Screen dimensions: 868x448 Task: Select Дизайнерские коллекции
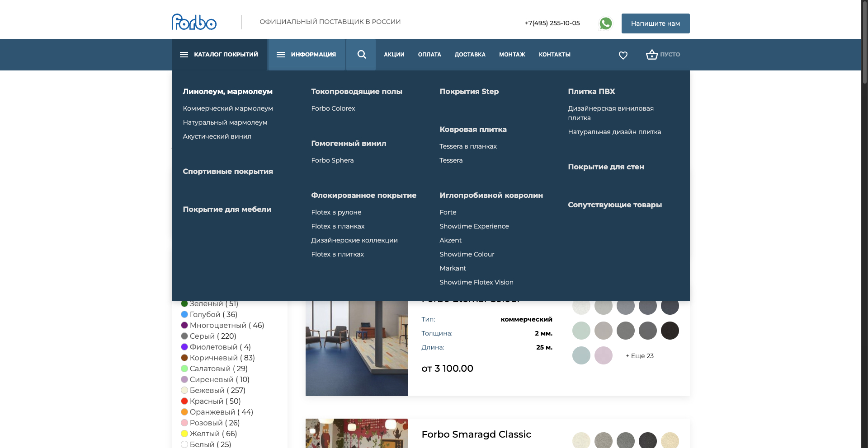[354, 240]
